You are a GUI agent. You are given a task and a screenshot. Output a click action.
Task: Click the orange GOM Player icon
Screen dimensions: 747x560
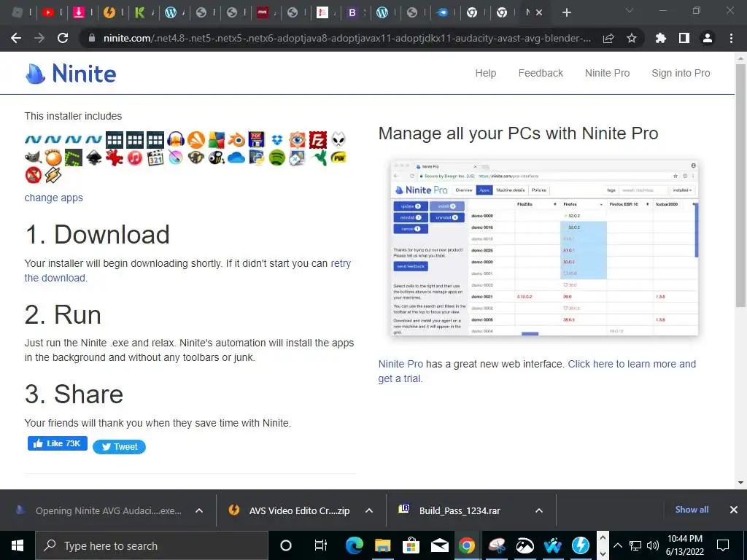click(53, 157)
